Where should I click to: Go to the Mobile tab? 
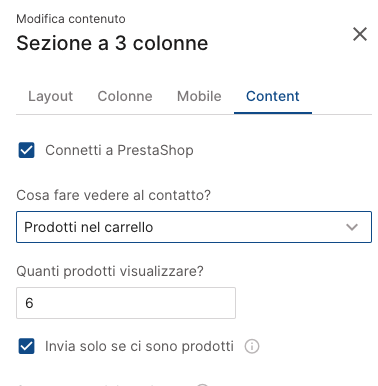point(199,96)
